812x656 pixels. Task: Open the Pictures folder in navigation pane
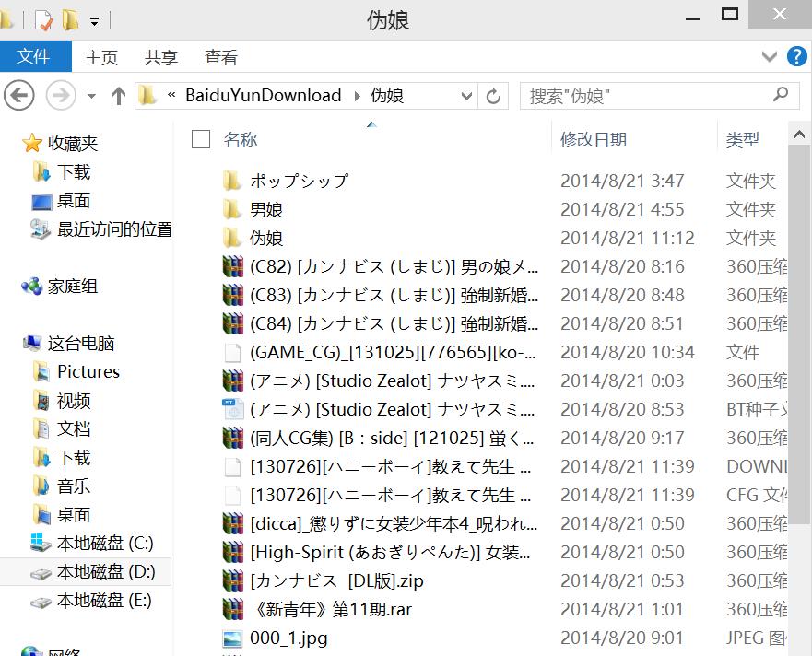coord(88,371)
